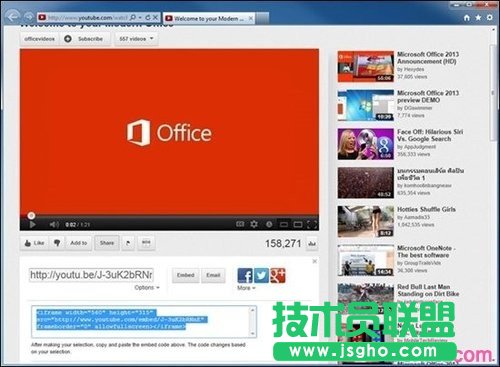Open Microsoft OneNote - The best software link

click(426, 252)
